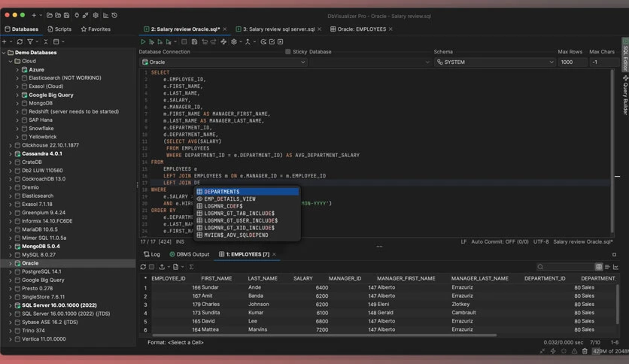Run the SQL with the Execute button

point(143,41)
